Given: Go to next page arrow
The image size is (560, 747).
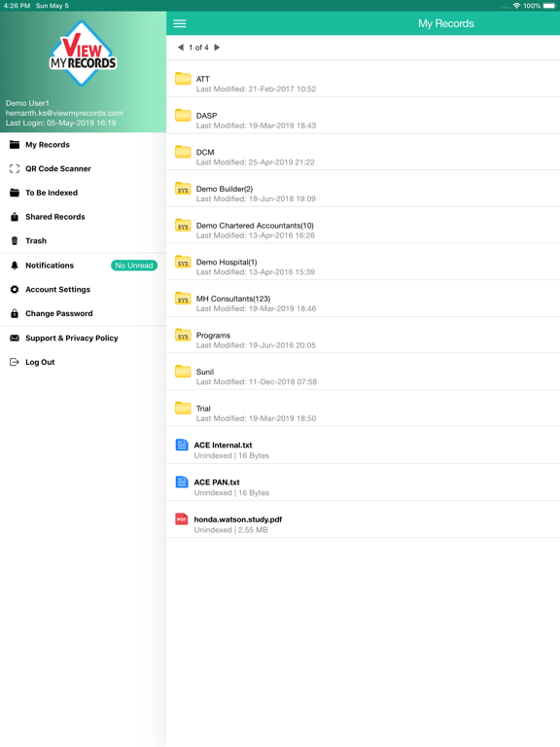Looking at the screenshot, I should 217,47.
